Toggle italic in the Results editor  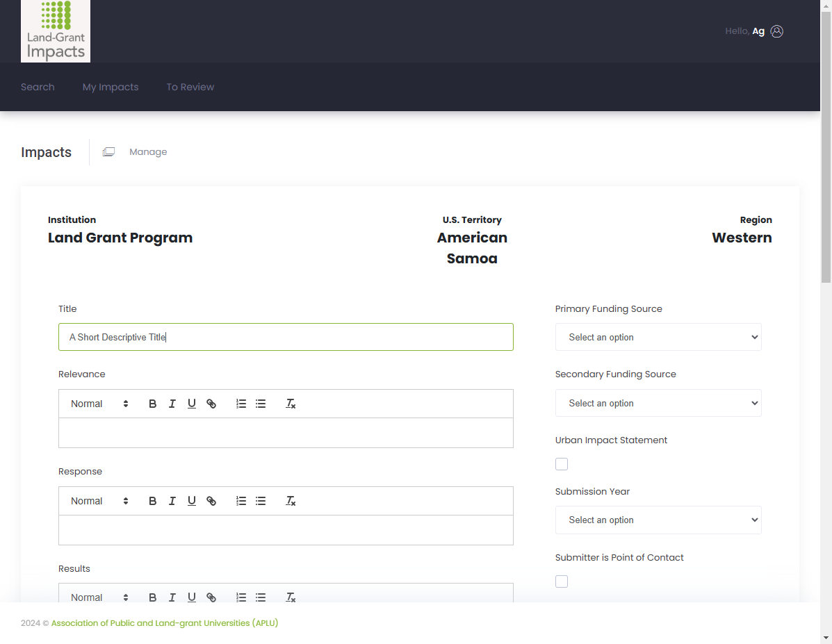[x=172, y=597]
